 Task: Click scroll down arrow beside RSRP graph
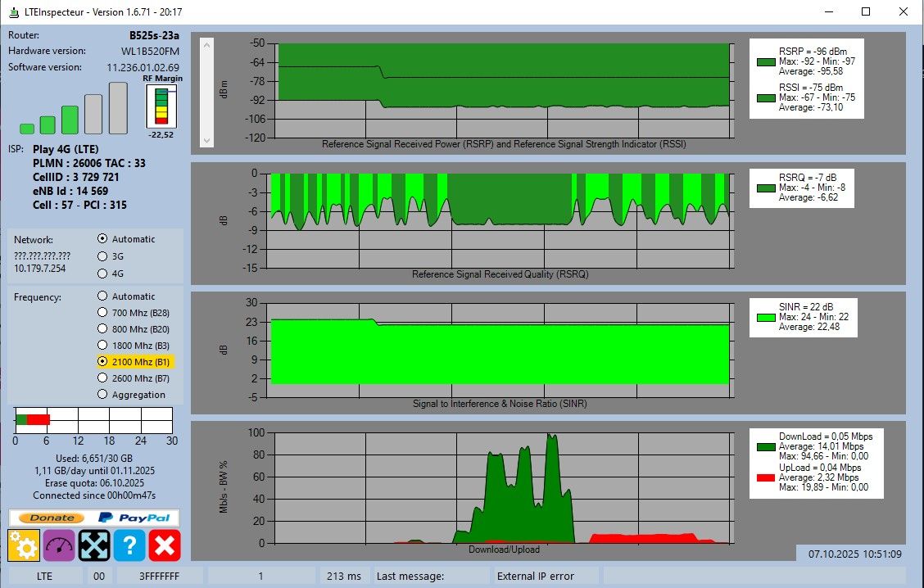pos(206,140)
